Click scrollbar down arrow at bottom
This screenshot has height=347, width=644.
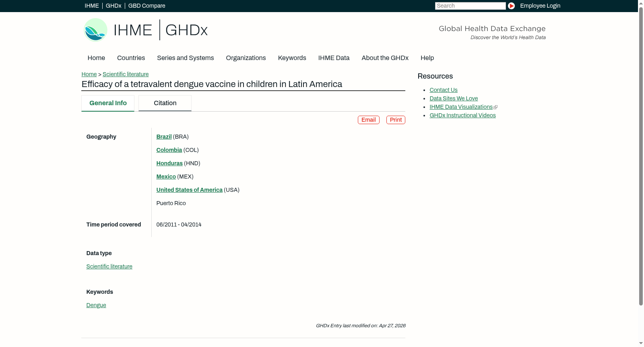click(641, 343)
